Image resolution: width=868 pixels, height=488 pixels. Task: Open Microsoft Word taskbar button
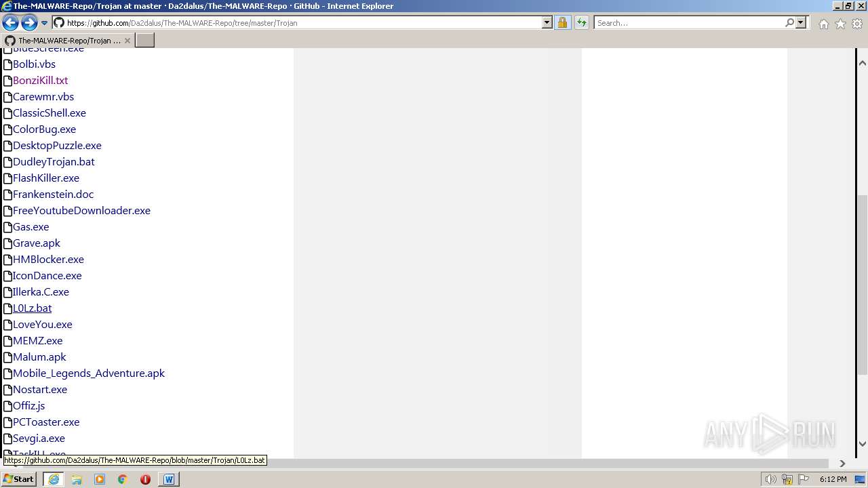(x=168, y=479)
